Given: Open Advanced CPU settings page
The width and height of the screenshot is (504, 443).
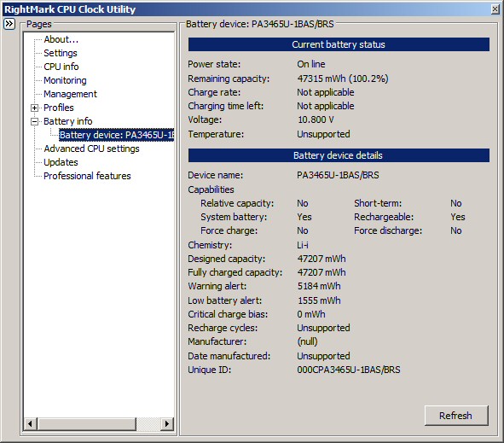Looking at the screenshot, I should pyautogui.click(x=91, y=149).
